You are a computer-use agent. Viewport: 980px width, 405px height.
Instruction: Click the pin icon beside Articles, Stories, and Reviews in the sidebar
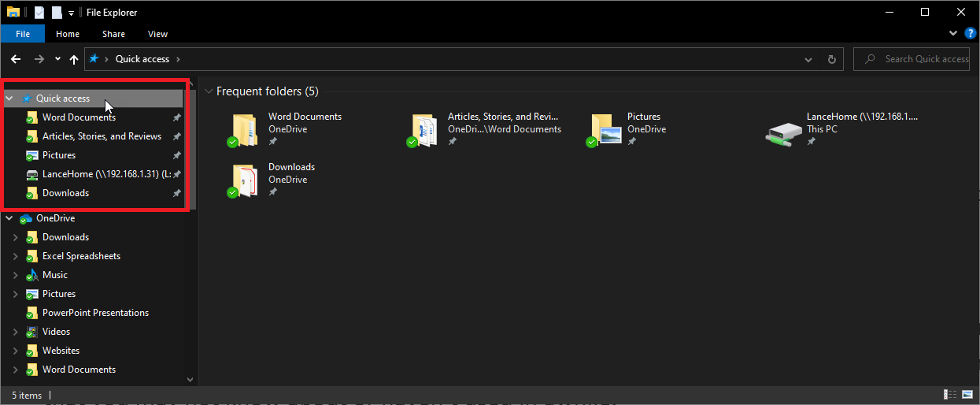coord(177,136)
